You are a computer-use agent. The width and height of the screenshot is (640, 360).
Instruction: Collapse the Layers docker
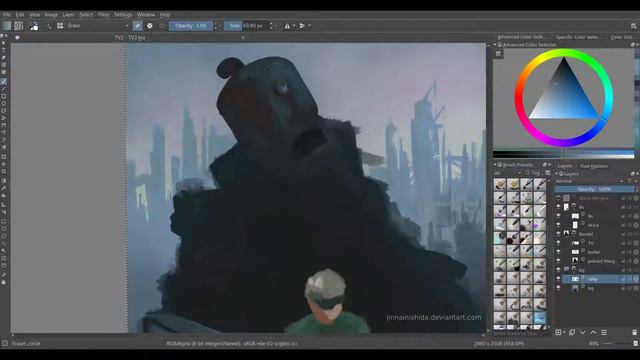coord(556,174)
